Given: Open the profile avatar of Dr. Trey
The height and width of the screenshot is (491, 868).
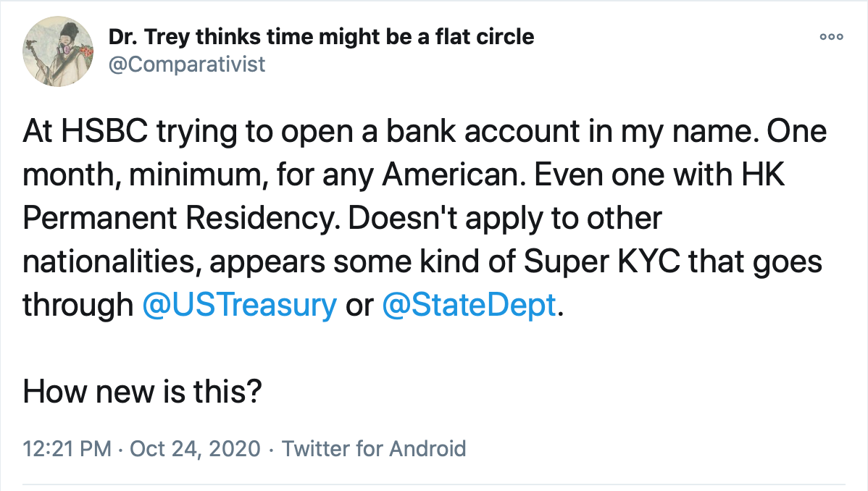Looking at the screenshot, I should pos(58,51).
